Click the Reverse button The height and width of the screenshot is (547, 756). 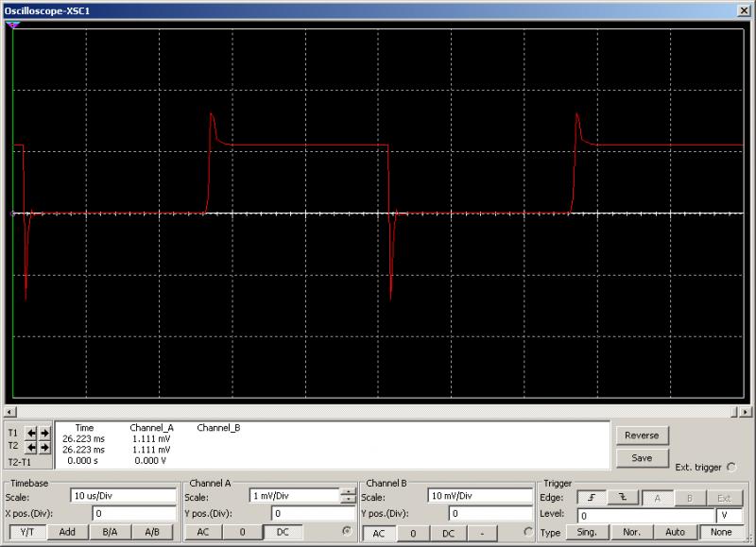(642, 436)
